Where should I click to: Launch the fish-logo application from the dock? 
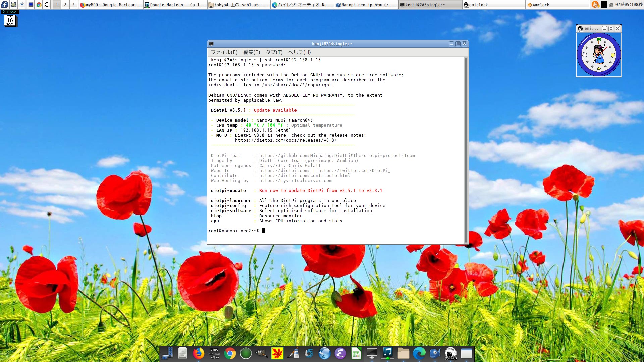pyautogui.click(x=435, y=353)
